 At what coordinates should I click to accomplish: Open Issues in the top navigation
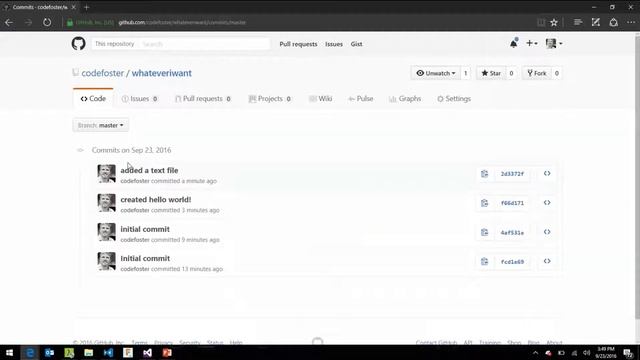click(x=334, y=44)
